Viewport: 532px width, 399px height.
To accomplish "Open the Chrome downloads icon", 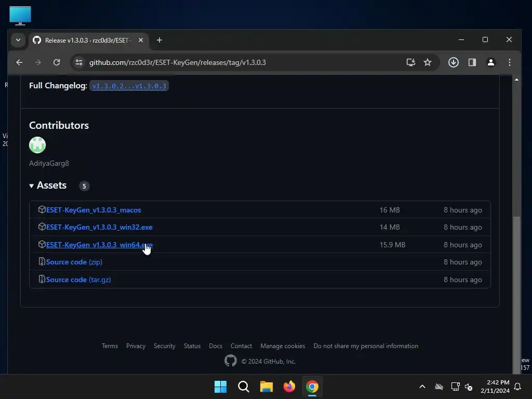I will [453, 62].
